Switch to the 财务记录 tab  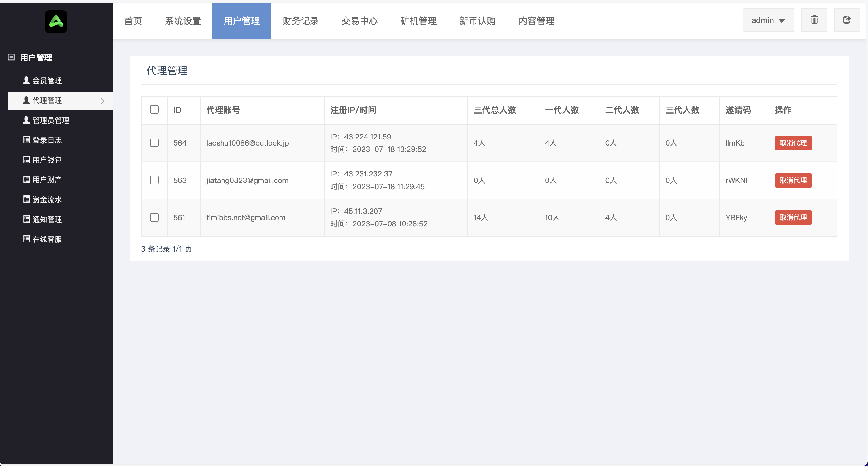point(301,21)
